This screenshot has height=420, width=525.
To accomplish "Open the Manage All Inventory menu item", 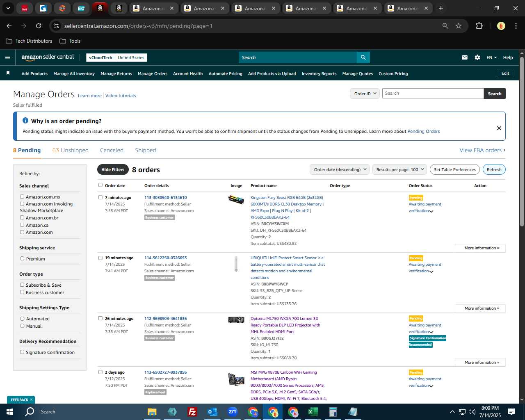I will coord(74,74).
